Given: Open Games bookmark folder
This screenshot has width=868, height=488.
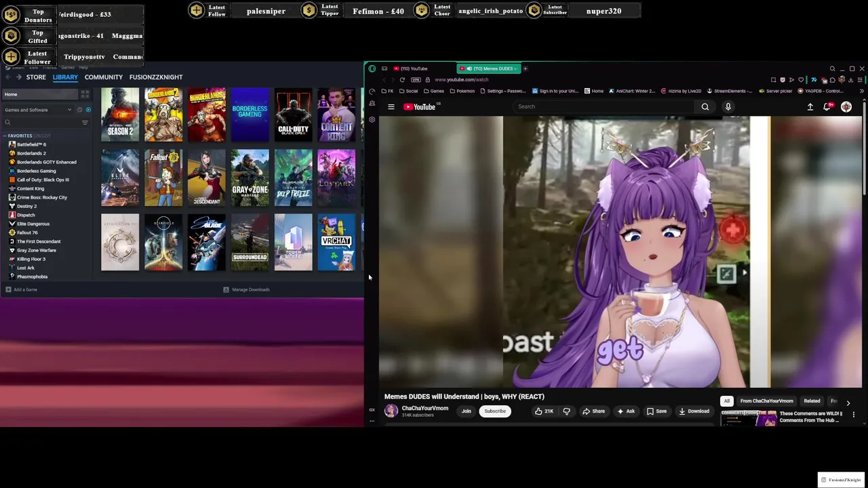Looking at the screenshot, I should (434, 91).
